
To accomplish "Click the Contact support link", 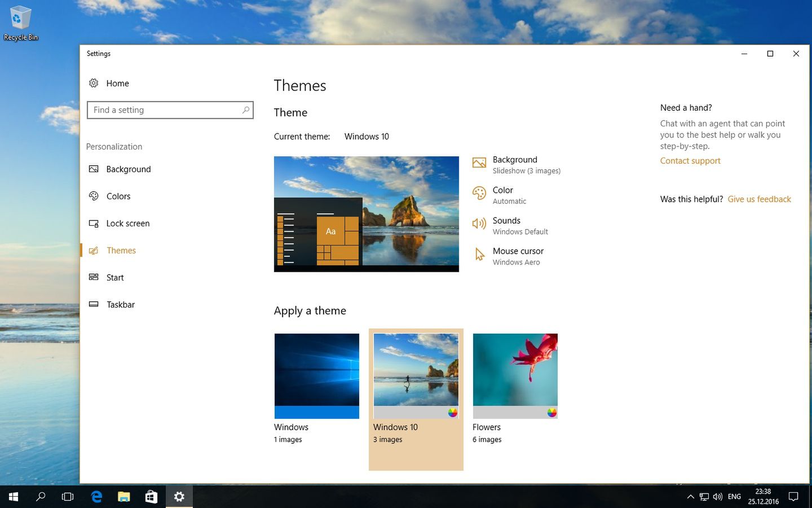I will tap(690, 161).
